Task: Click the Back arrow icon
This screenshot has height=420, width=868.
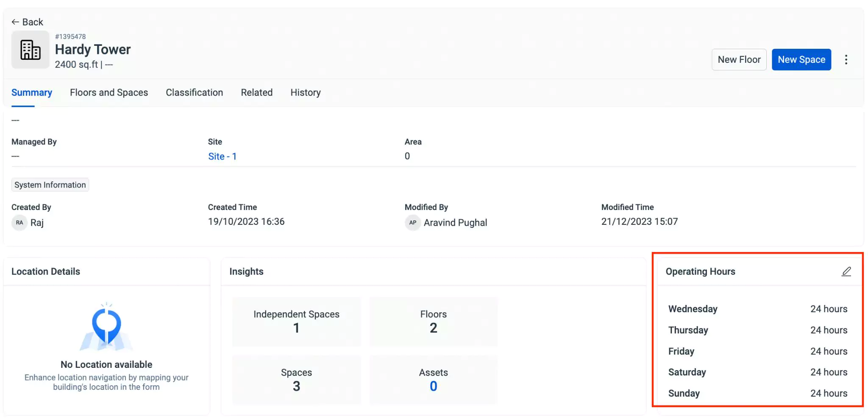Action: (15, 22)
